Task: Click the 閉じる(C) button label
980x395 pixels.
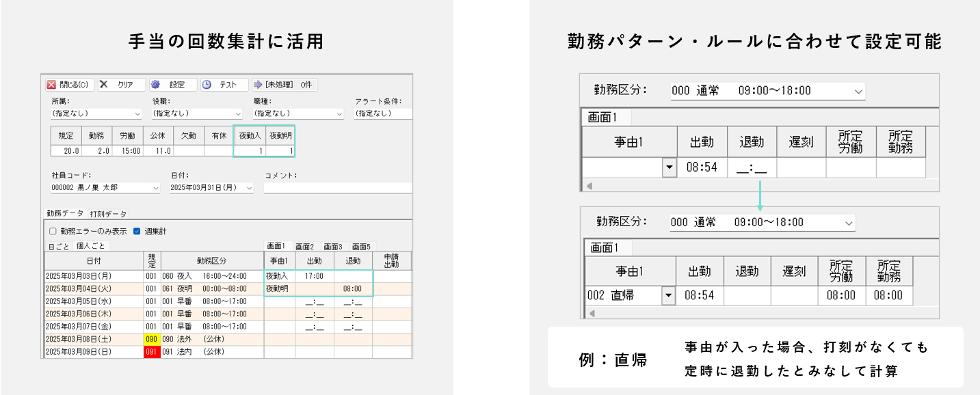Action: pos(74,85)
